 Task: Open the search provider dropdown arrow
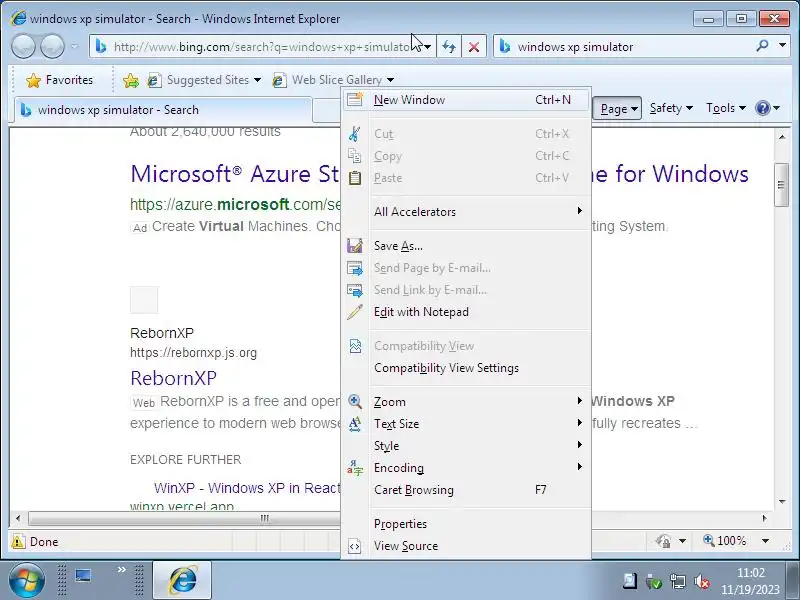pyautogui.click(x=782, y=46)
